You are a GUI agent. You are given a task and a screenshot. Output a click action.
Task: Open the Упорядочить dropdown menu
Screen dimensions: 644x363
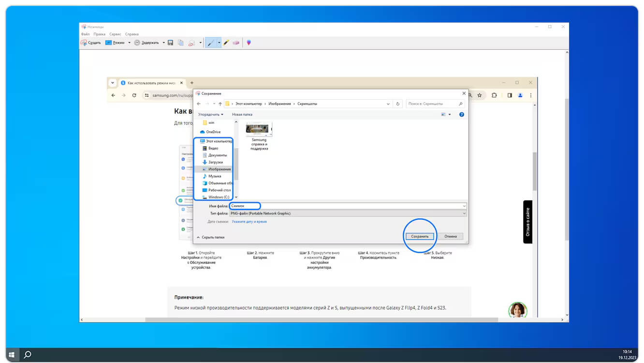click(x=211, y=115)
